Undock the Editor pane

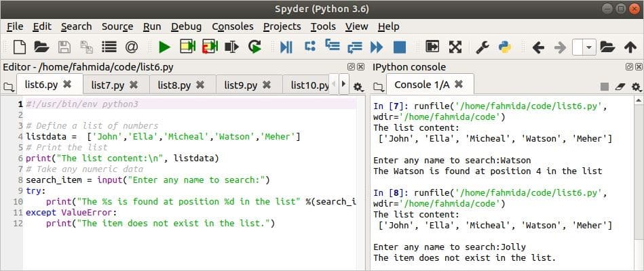tap(351, 67)
